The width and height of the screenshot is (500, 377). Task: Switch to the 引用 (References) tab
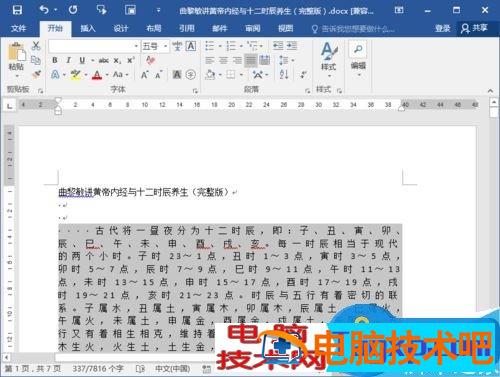(x=187, y=28)
